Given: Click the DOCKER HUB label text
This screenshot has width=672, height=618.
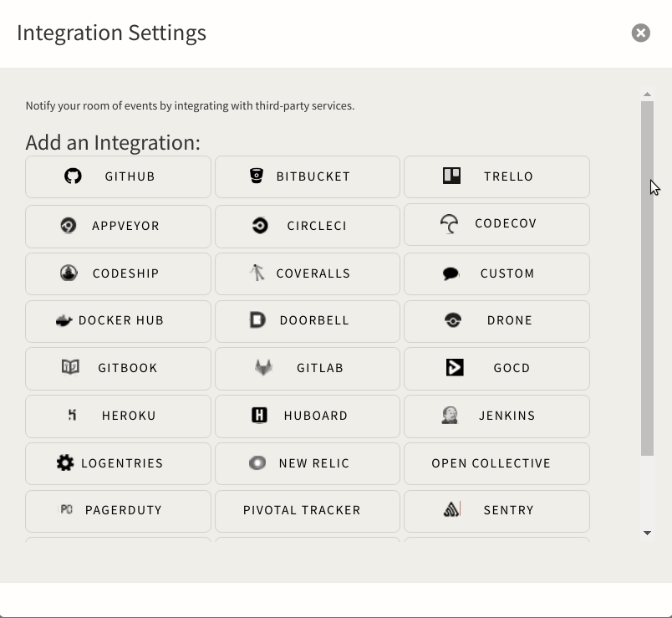Looking at the screenshot, I should (x=121, y=320).
